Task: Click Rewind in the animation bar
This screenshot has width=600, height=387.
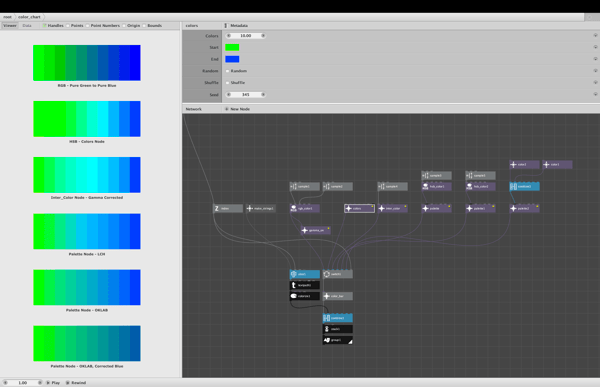Action: tap(76, 382)
